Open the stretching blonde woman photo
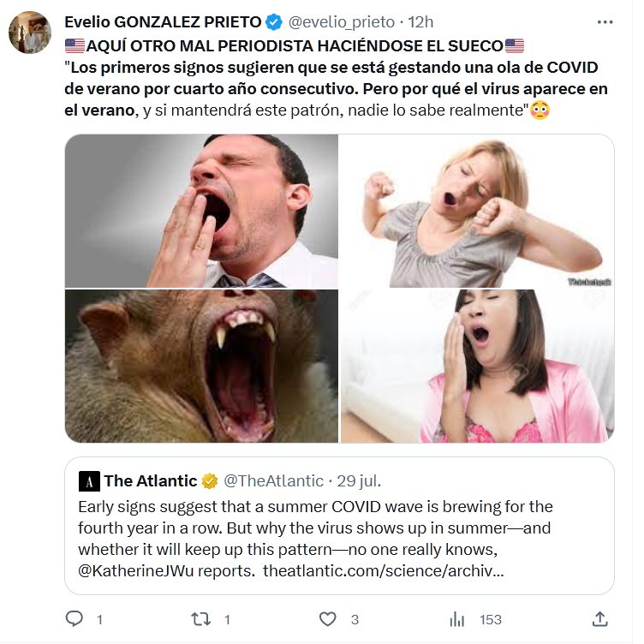 pos(477,211)
